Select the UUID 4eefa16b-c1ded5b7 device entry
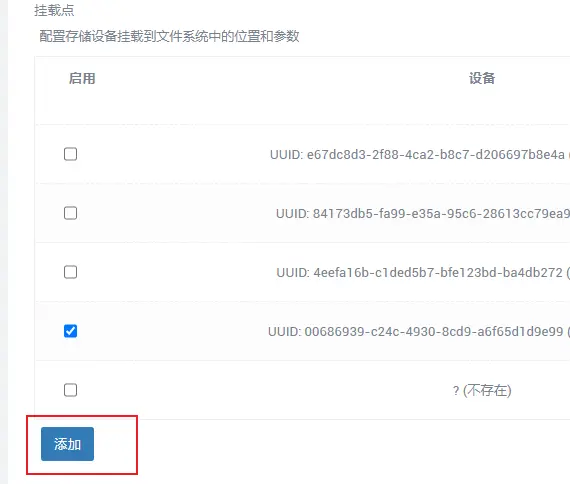Image resolution: width=570 pixels, height=484 pixels. tap(420, 272)
